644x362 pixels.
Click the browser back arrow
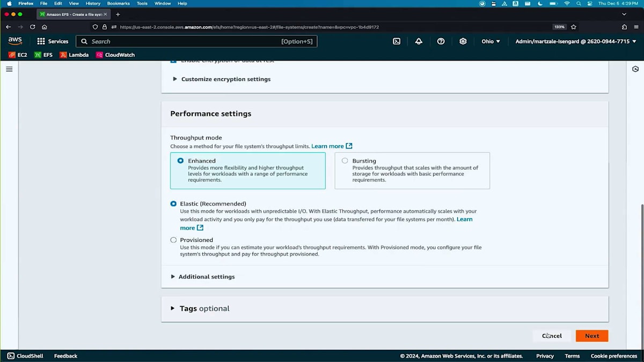coord(8,27)
